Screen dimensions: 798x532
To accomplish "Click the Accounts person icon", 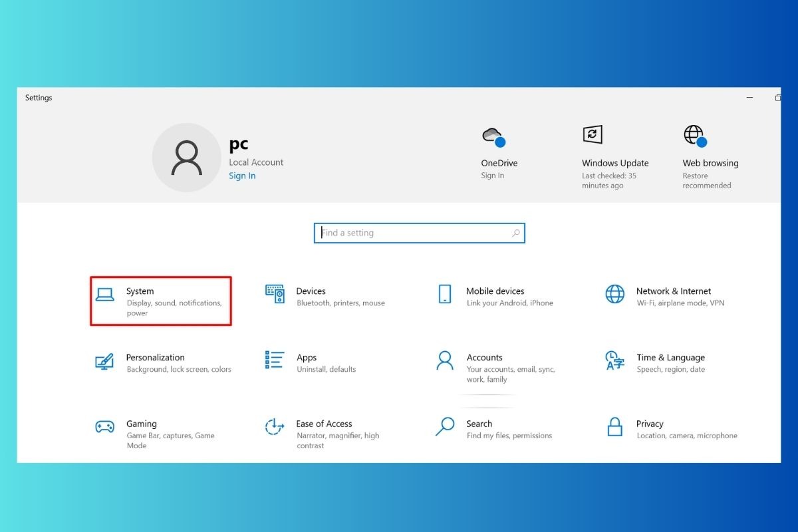I will point(445,360).
